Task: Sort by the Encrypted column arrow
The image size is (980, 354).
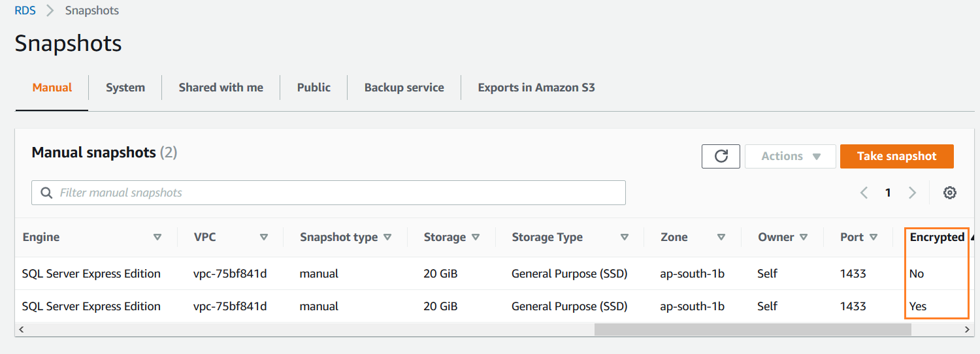Action: pyautogui.click(x=973, y=237)
